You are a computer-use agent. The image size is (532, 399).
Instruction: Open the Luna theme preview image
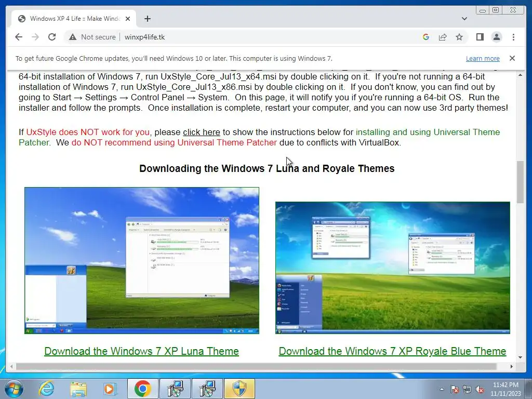click(142, 261)
